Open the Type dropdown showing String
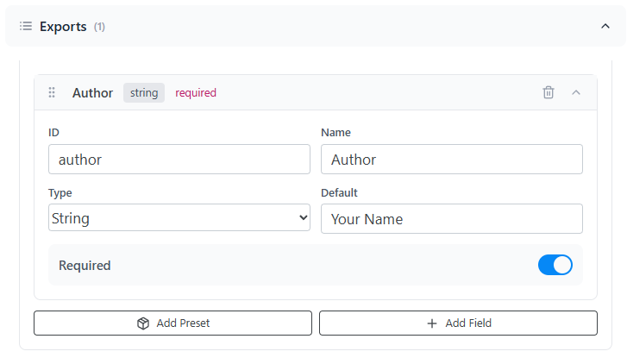The image size is (627, 364). (179, 218)
